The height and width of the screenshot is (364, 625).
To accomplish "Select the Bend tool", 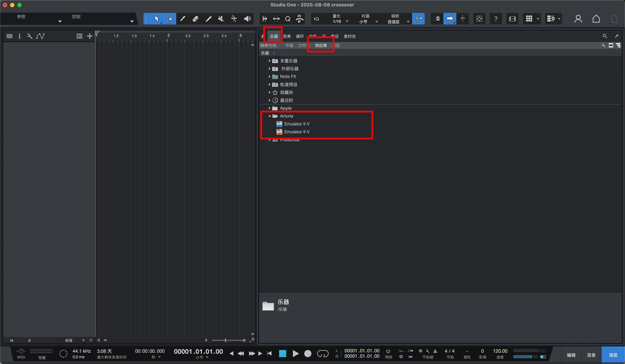I will coord(234,19).
